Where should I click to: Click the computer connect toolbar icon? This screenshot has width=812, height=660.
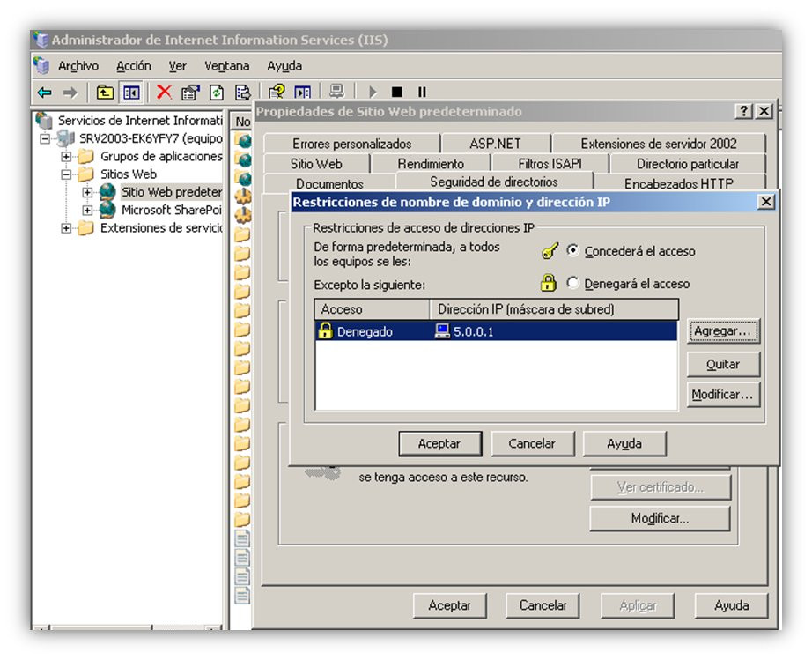pyautogui.click(x=336, y=92)
